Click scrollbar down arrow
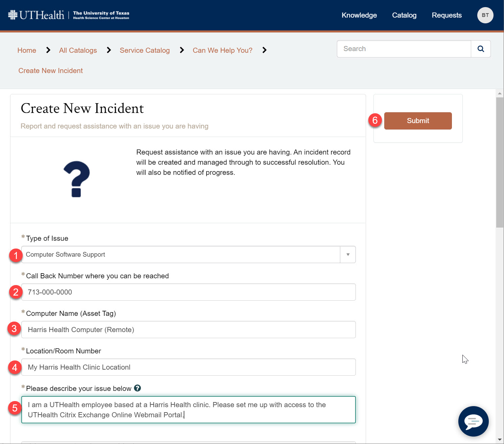This screenshot has width=504, height=444. tap(500, 440)
